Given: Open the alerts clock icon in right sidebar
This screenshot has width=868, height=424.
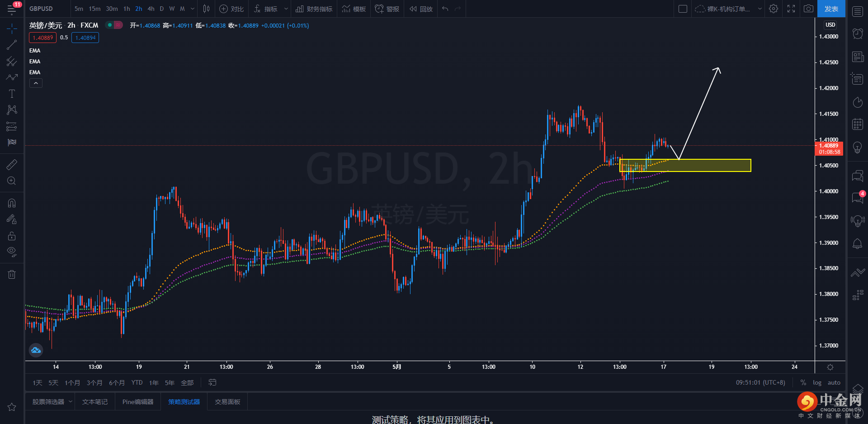Looking at the screenshot, I should (858, 33).
